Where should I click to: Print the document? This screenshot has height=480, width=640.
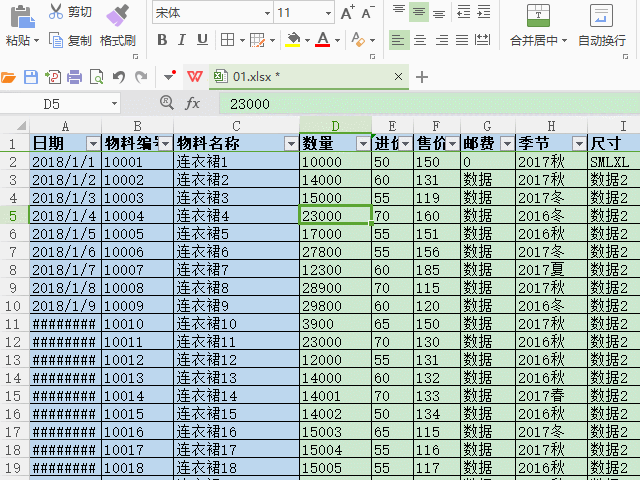click(74, 77)
